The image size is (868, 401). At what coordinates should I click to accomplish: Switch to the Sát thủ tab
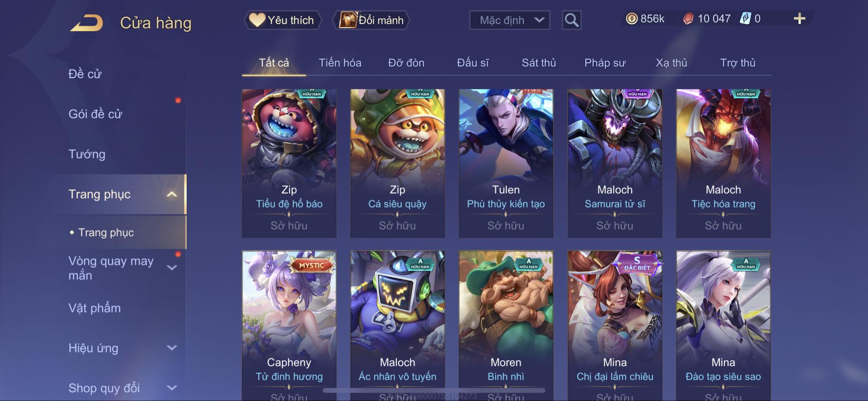coord(539,63)
